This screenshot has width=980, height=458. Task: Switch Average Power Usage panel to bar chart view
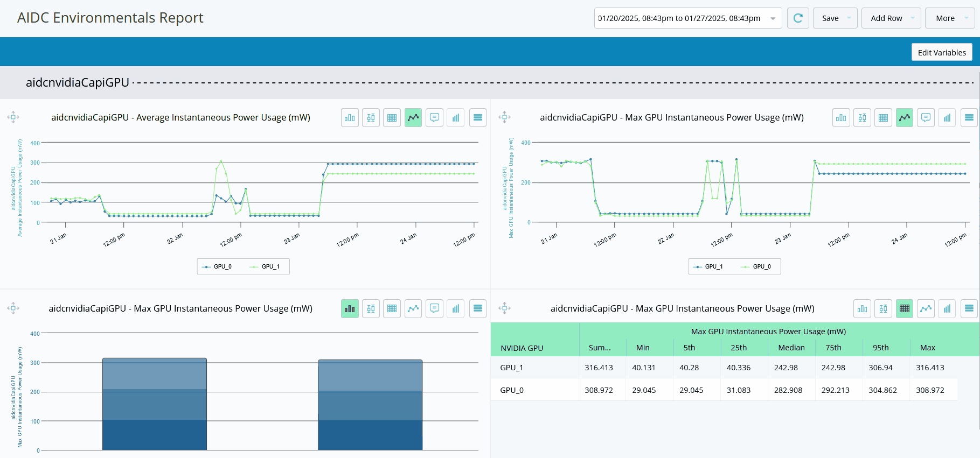(350, 118)
